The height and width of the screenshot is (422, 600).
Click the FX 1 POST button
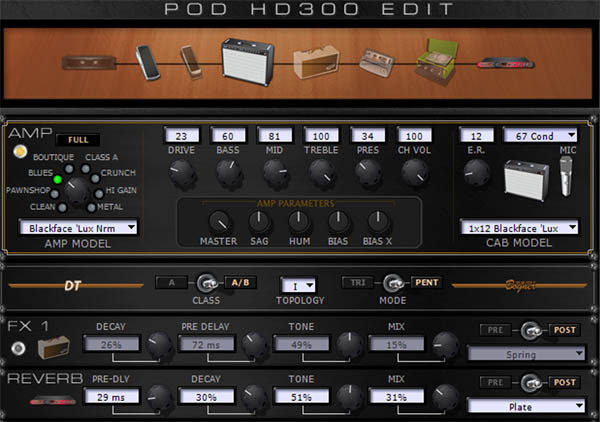coord(565,330)
